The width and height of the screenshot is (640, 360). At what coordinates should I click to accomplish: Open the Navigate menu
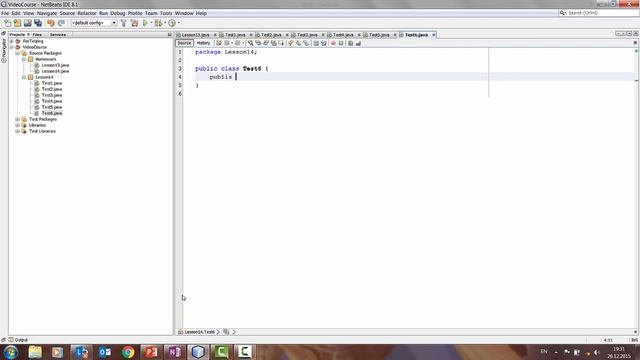click(47, 13)
